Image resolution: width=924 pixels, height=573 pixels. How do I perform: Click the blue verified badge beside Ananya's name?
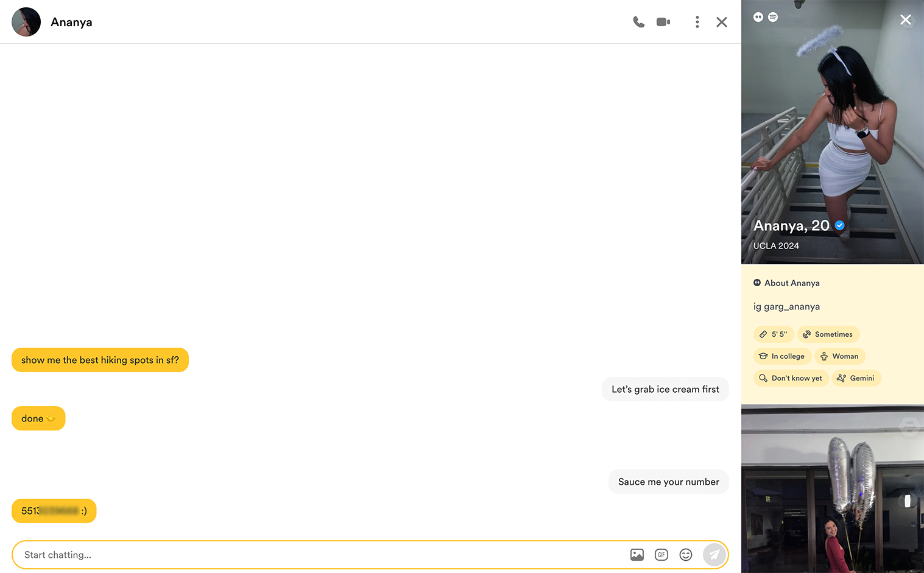click(840, 225)
